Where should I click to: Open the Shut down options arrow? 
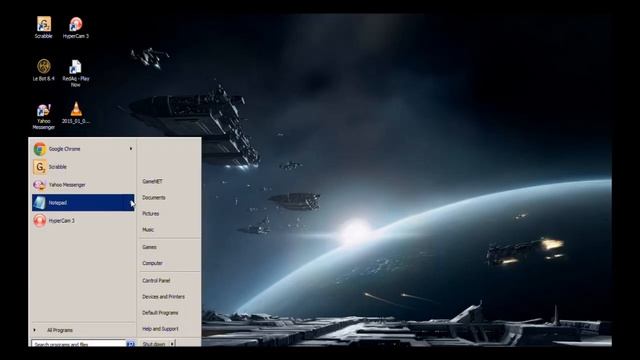[x=172, y=344]
